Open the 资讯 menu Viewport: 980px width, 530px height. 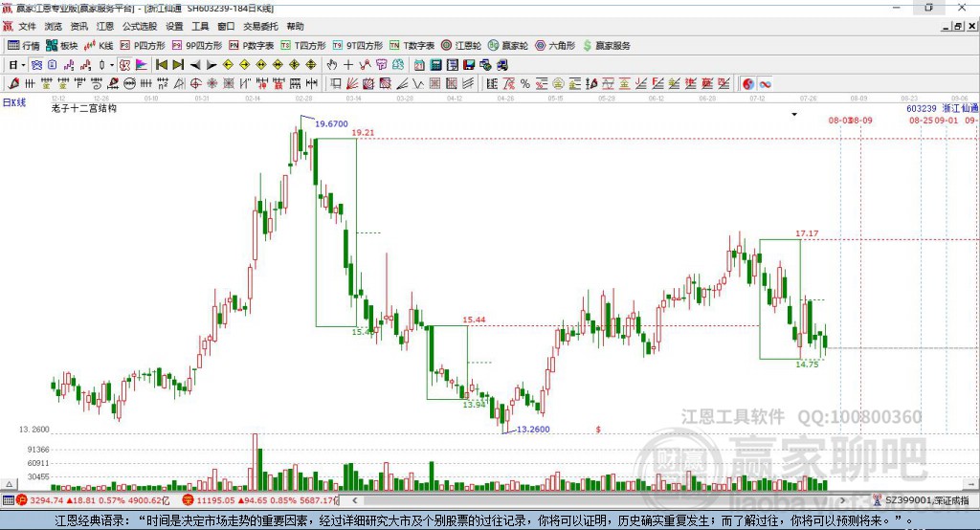(x=78, y=26)
